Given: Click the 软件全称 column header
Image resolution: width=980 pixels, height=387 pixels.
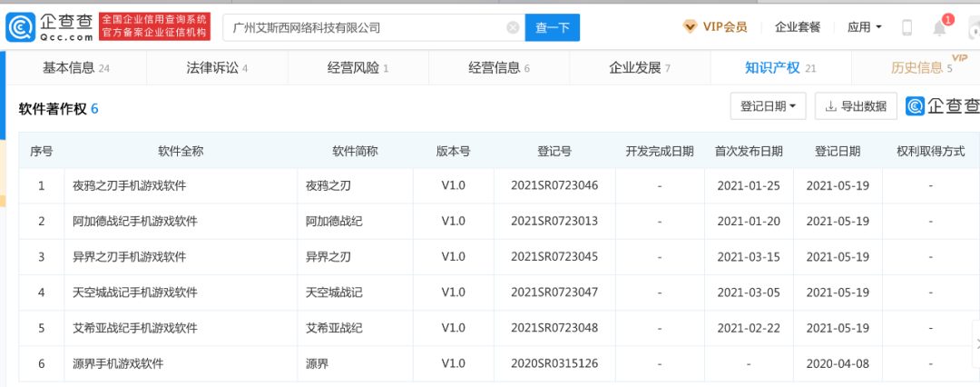Looking at the screenshot, I should pos(181,151).
